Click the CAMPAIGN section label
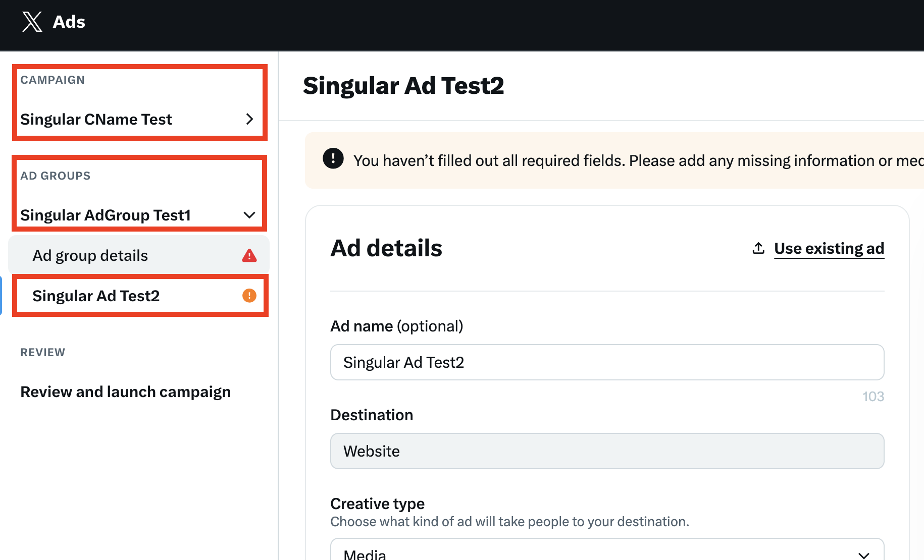 pos(53,80)
